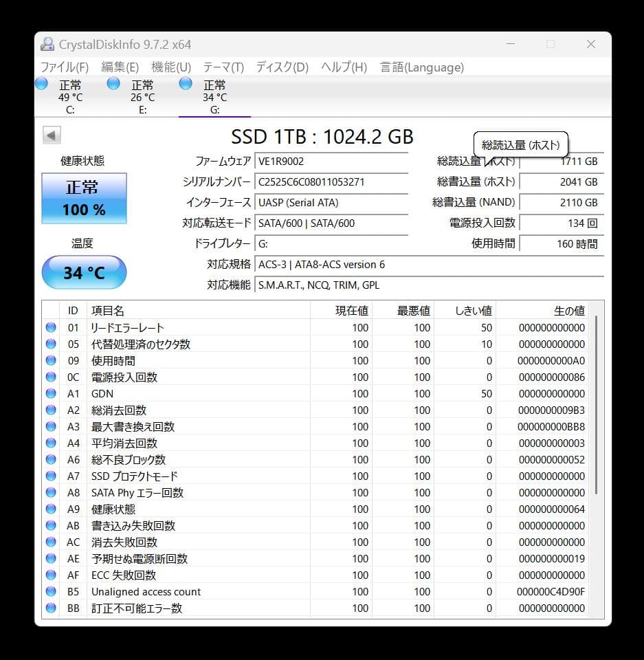Click the blue status dot for リードエラーレート

tap(51, 327)
